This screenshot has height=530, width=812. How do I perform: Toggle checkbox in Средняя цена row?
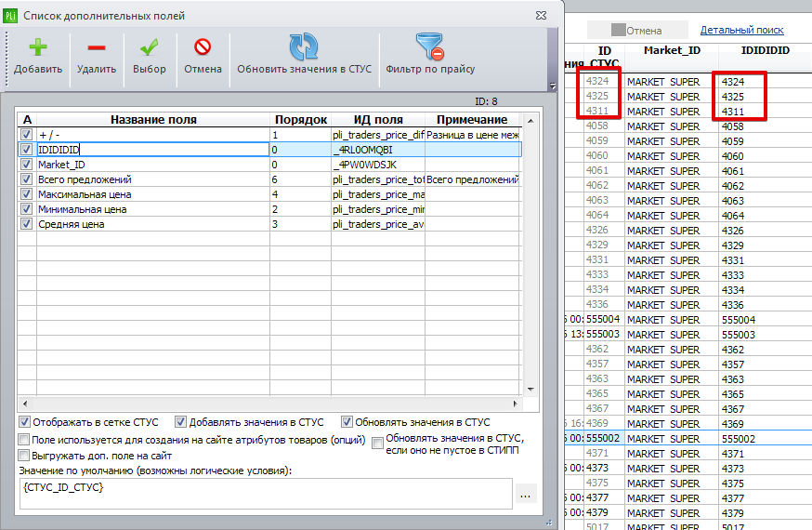click(26, 224)
